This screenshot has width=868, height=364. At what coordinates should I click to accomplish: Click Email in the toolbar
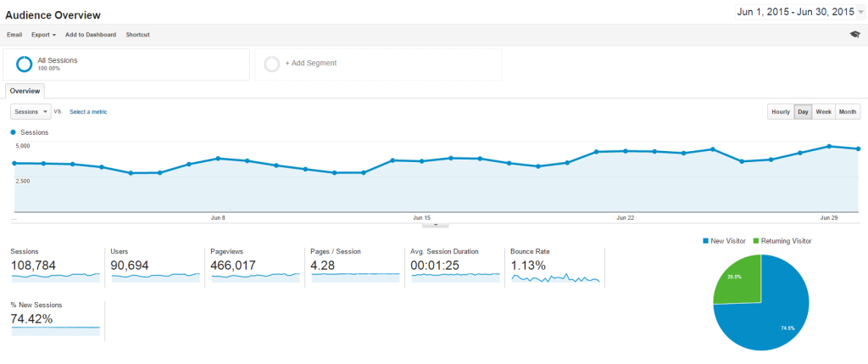click(14, 34)
